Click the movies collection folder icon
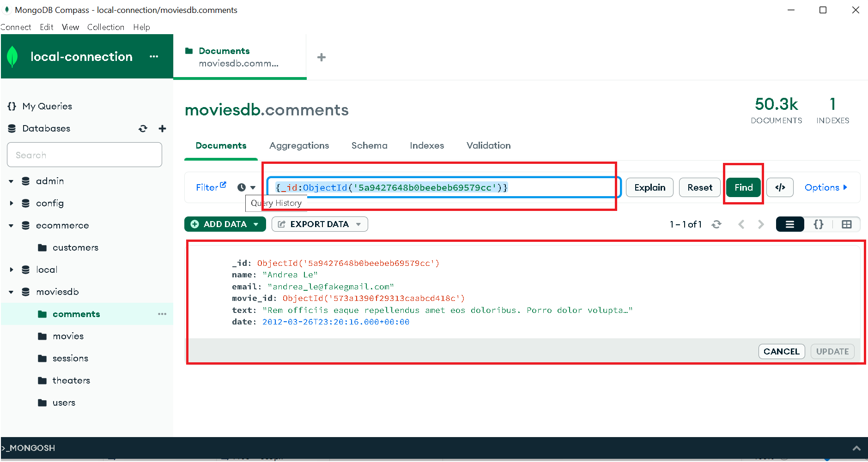 click(x=42, y=336)
